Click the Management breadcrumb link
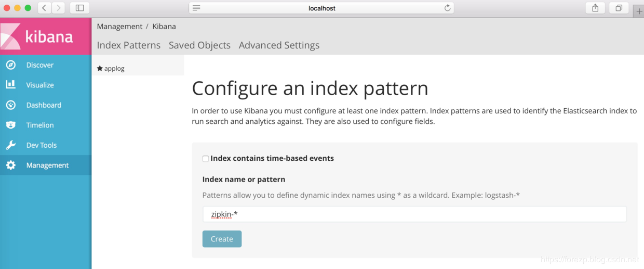The width and height of the screenshot is (644, 269). coord(119,27)
